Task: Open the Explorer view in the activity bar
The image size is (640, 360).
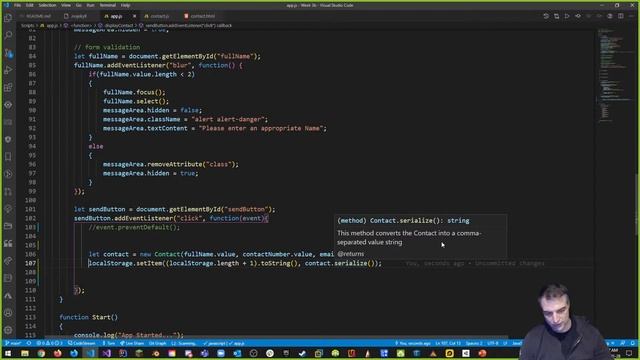Action: point(8,18)
